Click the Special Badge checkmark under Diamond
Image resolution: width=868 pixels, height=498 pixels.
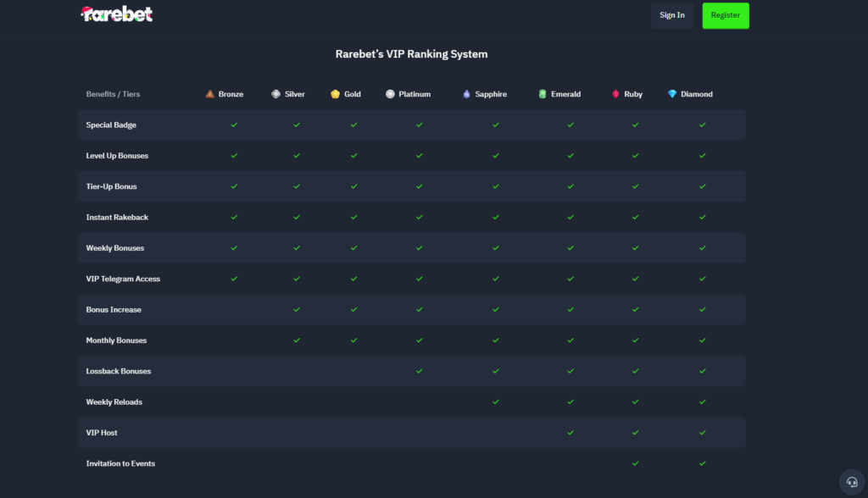[703, 125]
